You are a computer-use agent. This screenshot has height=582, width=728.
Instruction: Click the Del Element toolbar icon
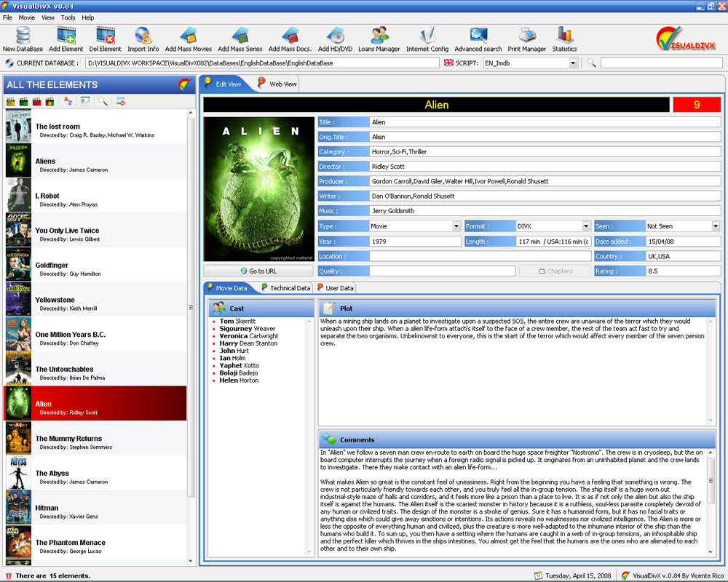(x=105, y=39)
